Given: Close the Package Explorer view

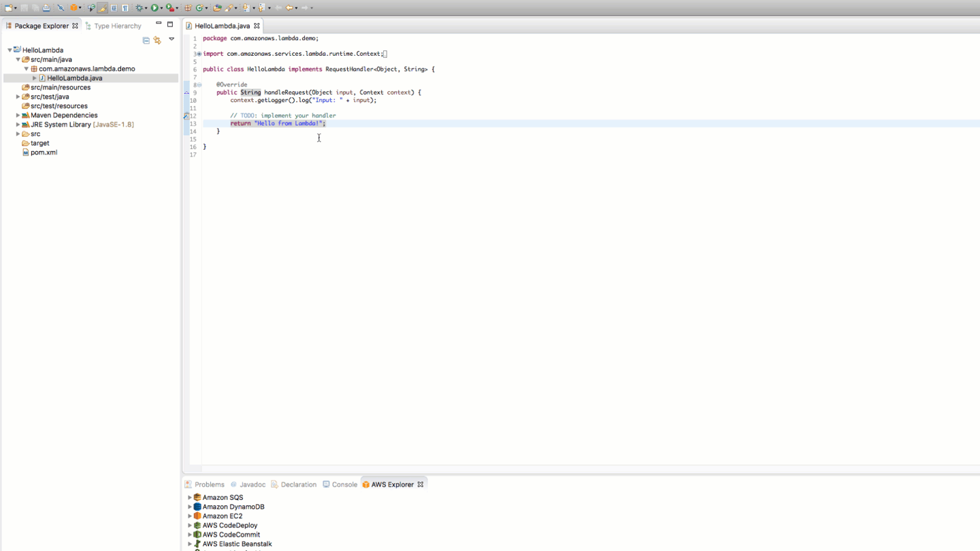Looking at the screenshot, I should coord(75,25).
